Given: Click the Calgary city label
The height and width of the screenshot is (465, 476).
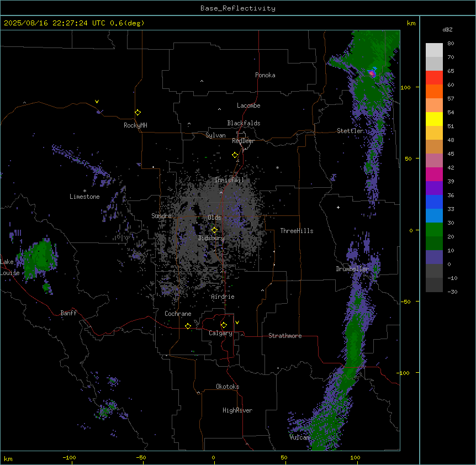Looking at the screenshot, I should [220, 333].
